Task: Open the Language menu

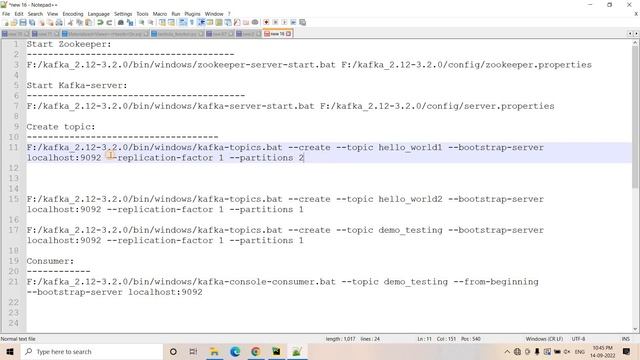Action: 98,14
